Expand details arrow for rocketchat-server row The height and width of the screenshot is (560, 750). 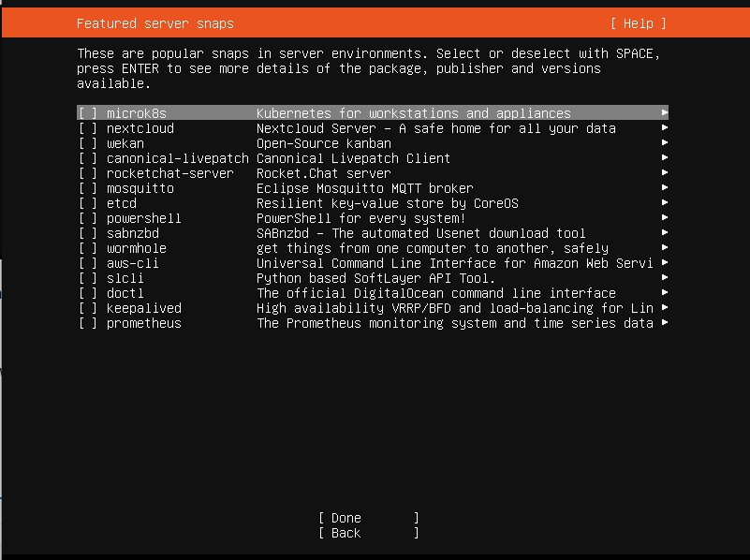665,172
